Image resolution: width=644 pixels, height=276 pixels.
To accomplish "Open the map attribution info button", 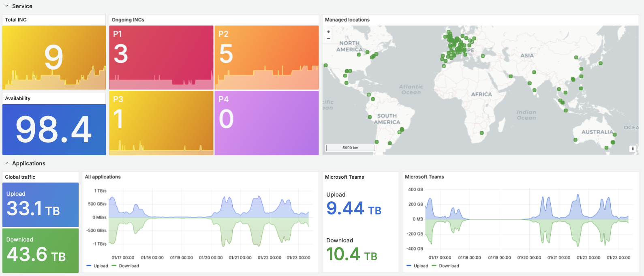I will [633, 149].
